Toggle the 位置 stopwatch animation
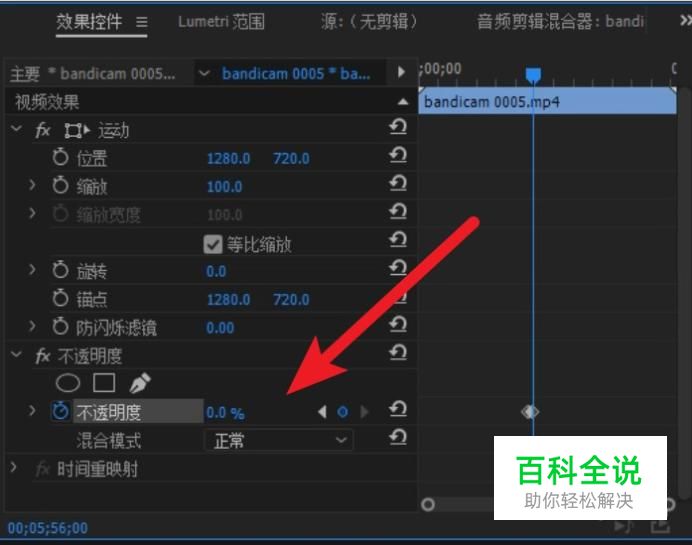692x545 pixels. coord(60,157)
